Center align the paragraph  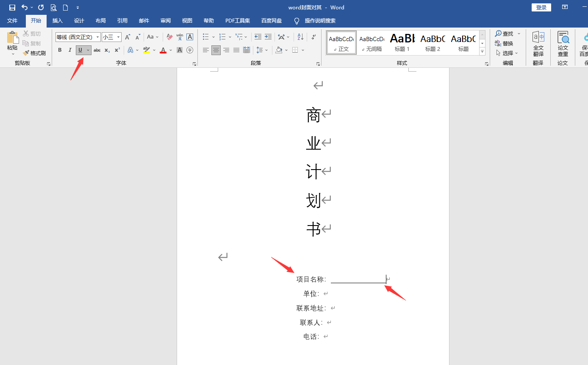pyautogui.click(x=216, y=50)
